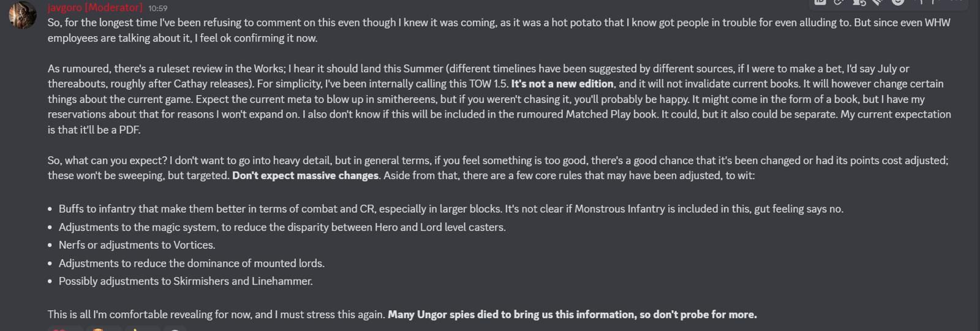Viewport: 980px width, 331px height.
Task: Click the tag-shaped icon in message toolbar
Action: (878, 2)
